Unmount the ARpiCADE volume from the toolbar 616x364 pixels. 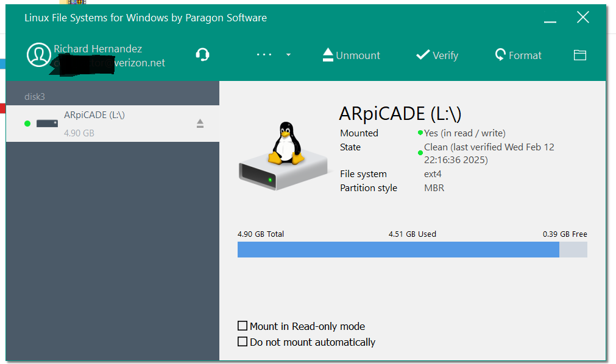pos(351,55)
